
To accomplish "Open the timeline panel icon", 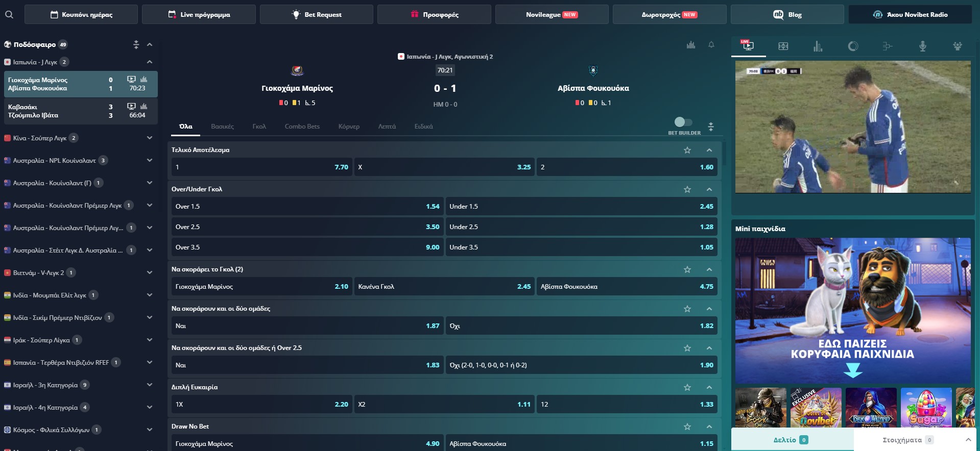I will (x=888, y=46).
